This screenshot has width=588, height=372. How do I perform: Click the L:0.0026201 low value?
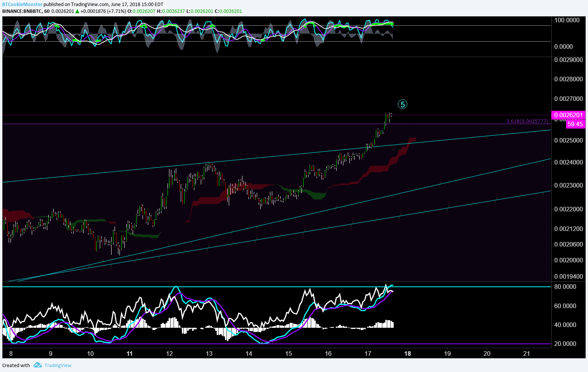click(200, 11)
